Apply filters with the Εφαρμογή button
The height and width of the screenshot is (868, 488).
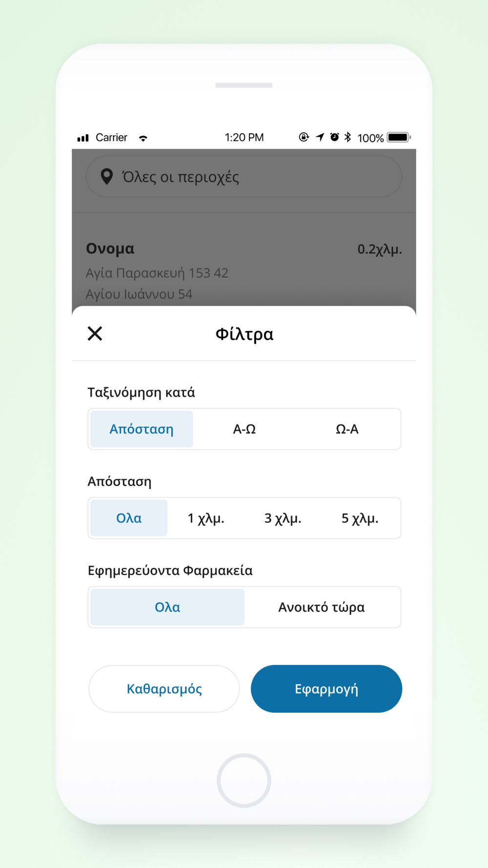point(326,688)
